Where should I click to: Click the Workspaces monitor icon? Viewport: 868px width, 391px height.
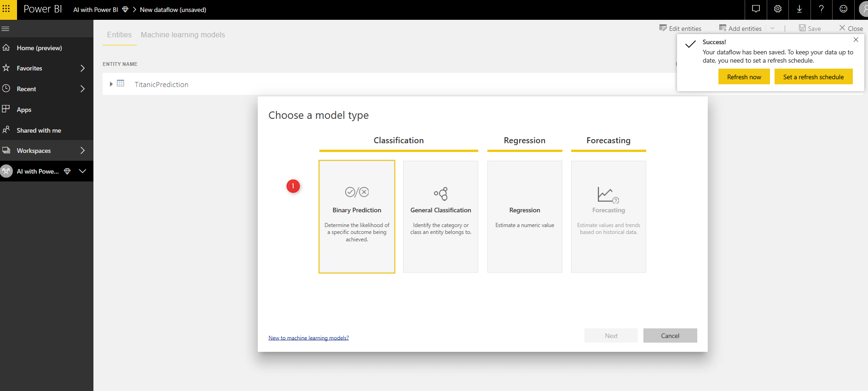coord(6,150)
